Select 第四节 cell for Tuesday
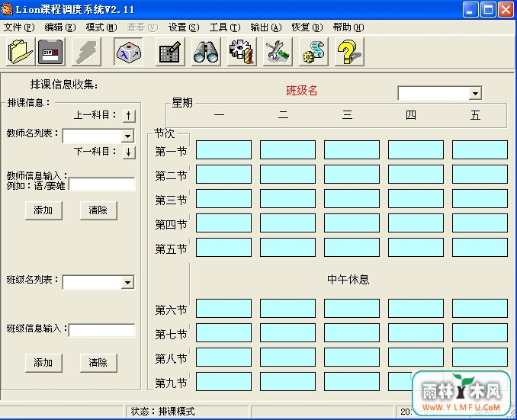Viewport: 517px width, 420px height. (x=287, y=223)
